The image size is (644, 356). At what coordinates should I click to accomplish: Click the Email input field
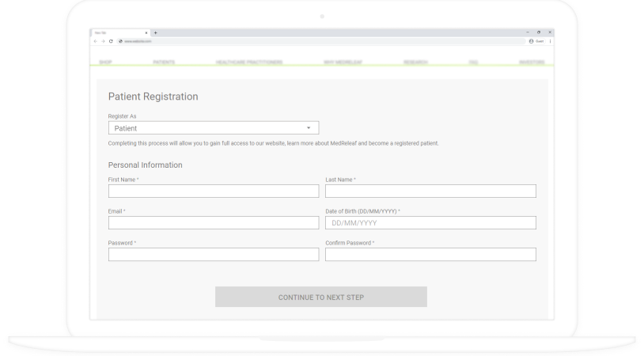214,223
